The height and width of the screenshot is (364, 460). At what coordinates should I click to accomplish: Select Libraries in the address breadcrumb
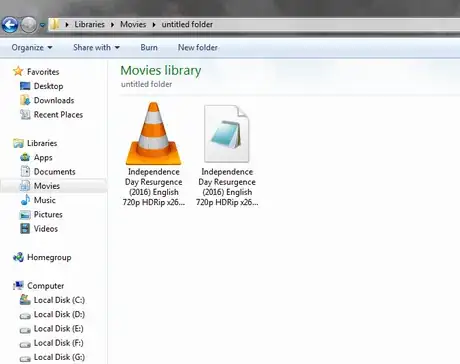coord(89,24)
